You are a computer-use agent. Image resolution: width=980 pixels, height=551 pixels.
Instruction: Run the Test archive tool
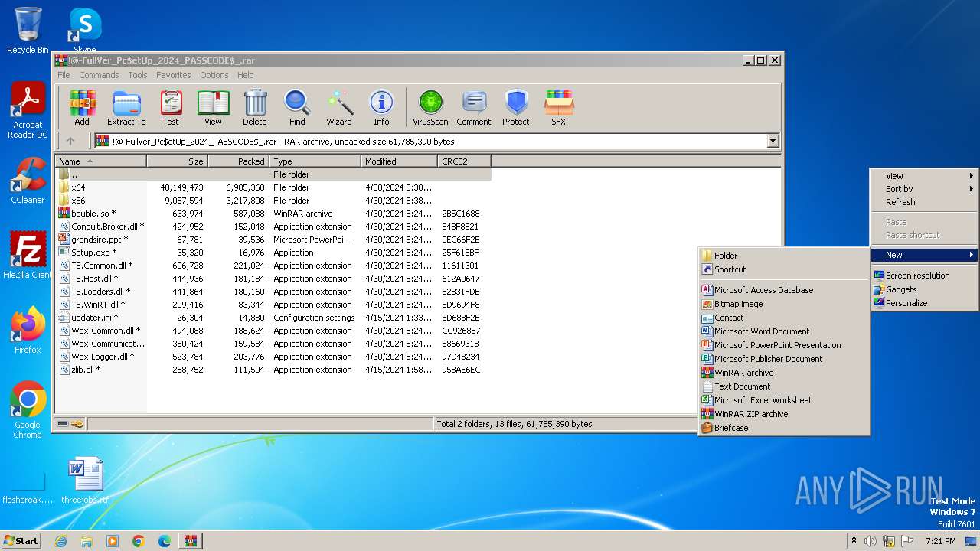click(x=170, y=108)
